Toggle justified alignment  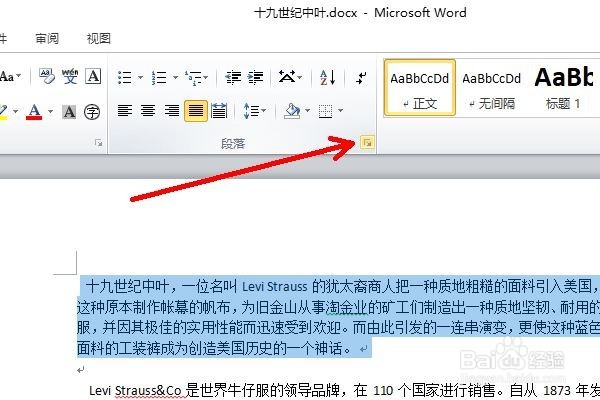196,111
